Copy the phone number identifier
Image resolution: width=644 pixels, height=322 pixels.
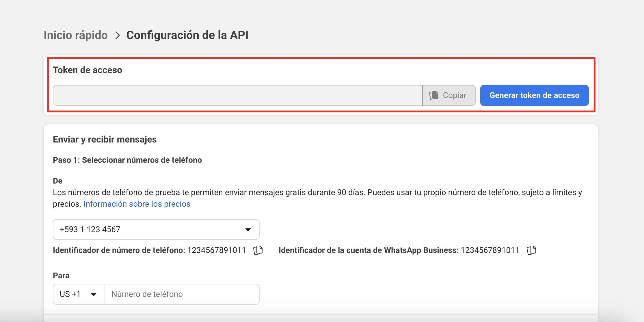tap(258, 250)
